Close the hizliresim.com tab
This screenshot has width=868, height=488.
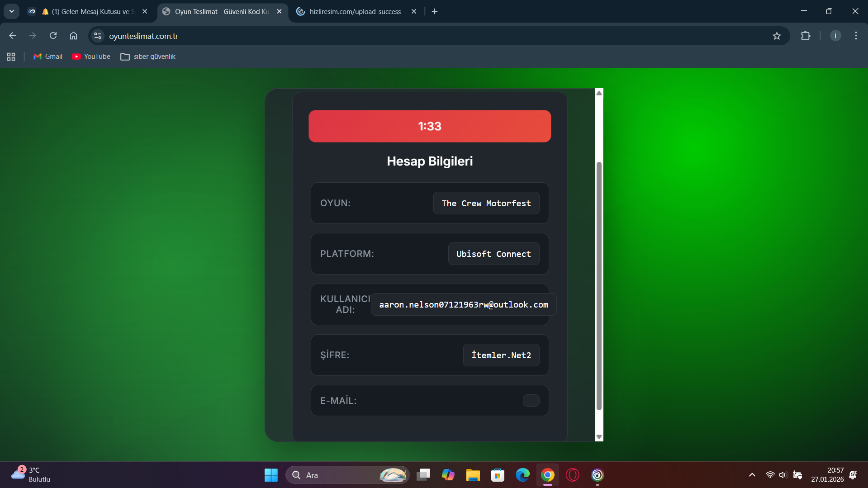413,11
